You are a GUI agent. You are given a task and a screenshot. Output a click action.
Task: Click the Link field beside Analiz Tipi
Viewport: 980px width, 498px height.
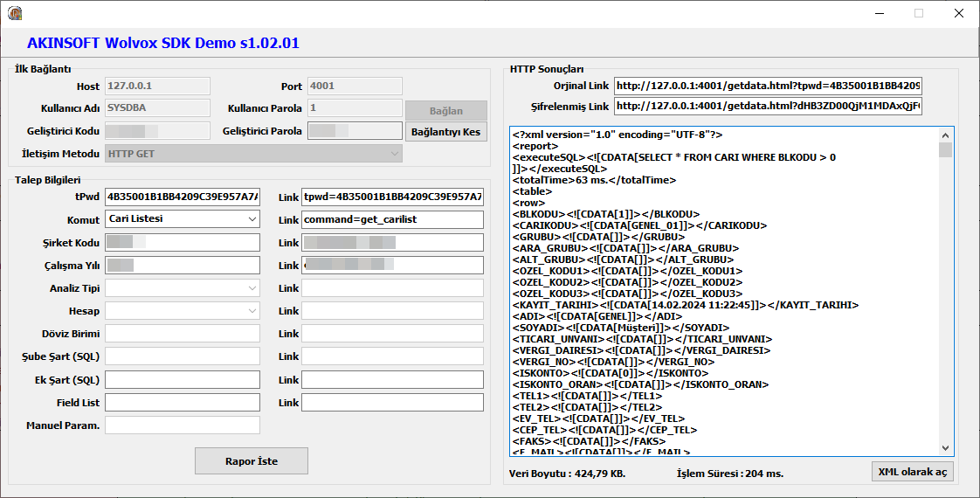tap(392, 288)
